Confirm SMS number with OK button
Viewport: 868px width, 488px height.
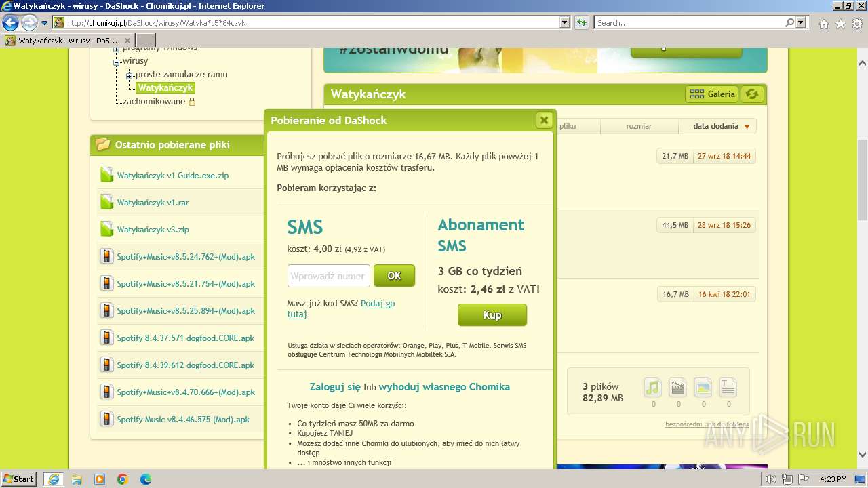pyautogui.click(x=394, y=276)
